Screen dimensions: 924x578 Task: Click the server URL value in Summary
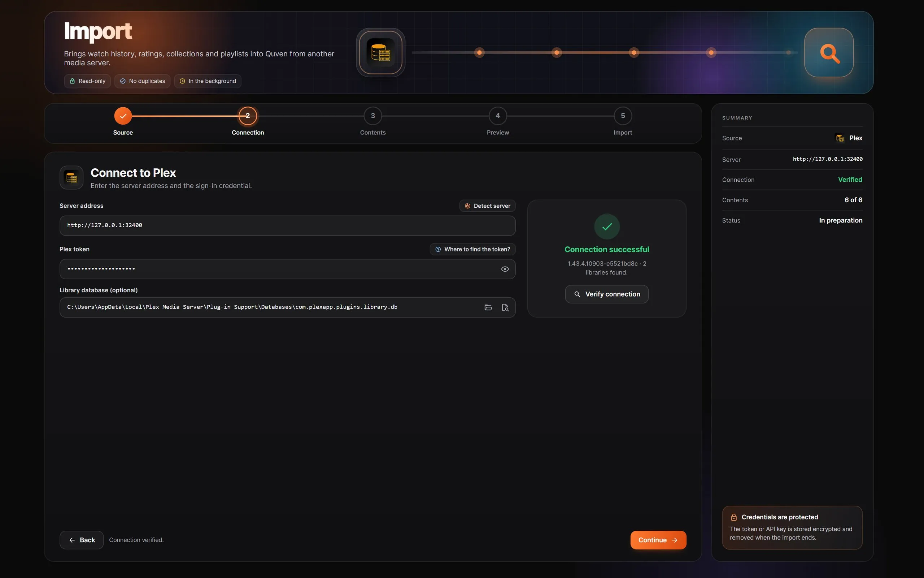[x=827, y=159]
